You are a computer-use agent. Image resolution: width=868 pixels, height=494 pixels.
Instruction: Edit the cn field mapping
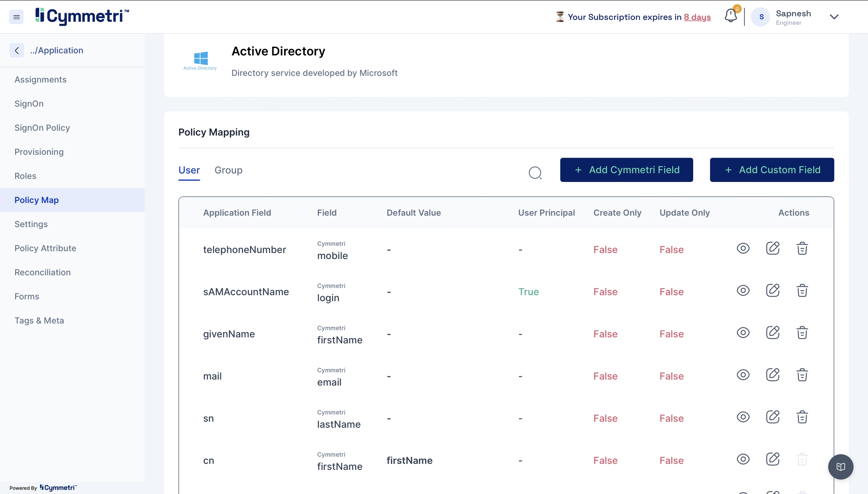pos(772,459)
